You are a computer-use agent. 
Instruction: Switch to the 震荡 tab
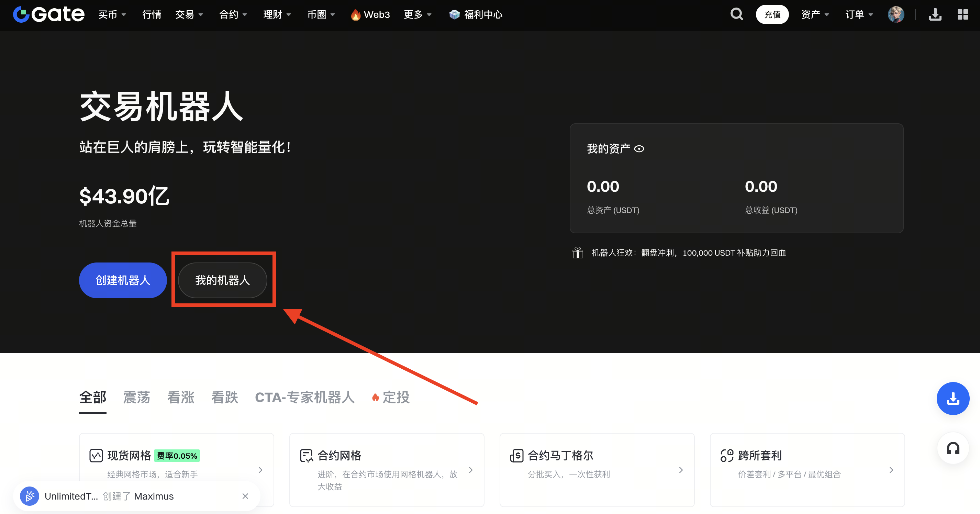(x=136, y=397)
